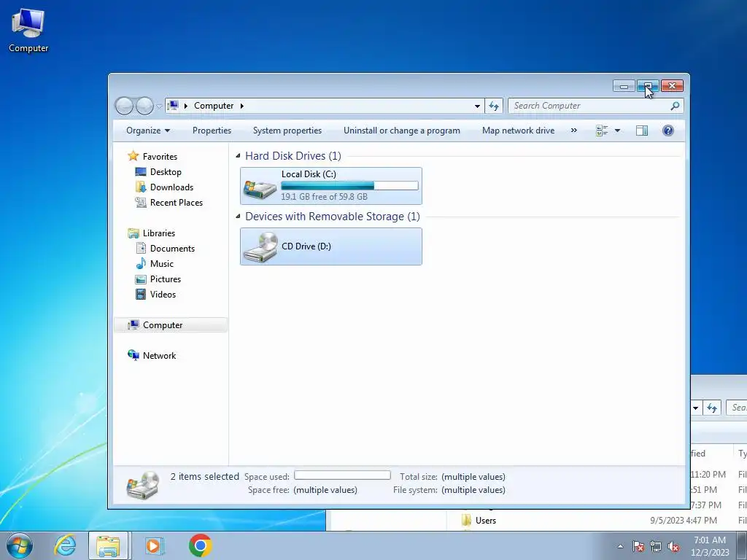
Task: Open the help icon
Action: (x=668, y=131)
